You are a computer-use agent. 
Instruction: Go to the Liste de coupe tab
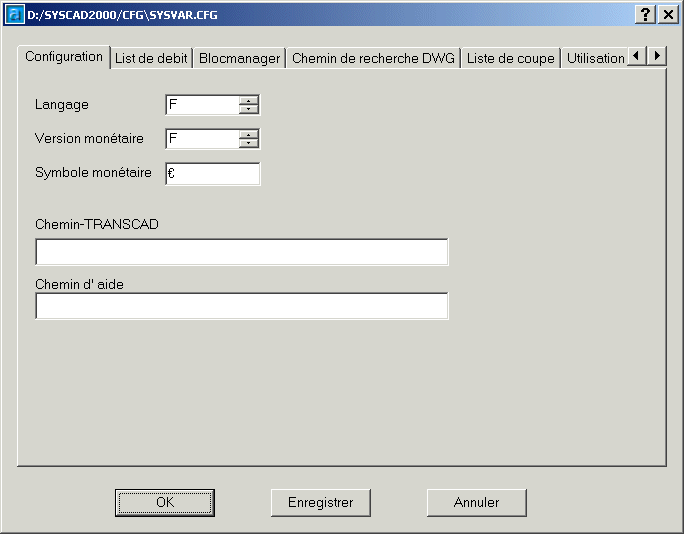510,58
